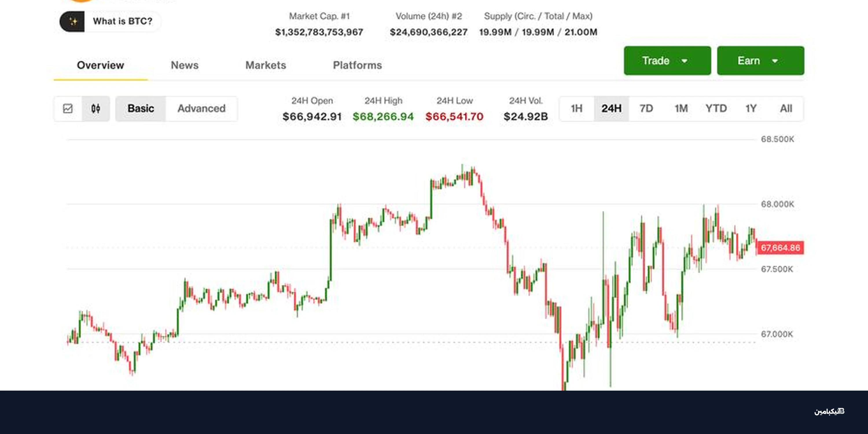Select the Overview tab

pos(100,65)
